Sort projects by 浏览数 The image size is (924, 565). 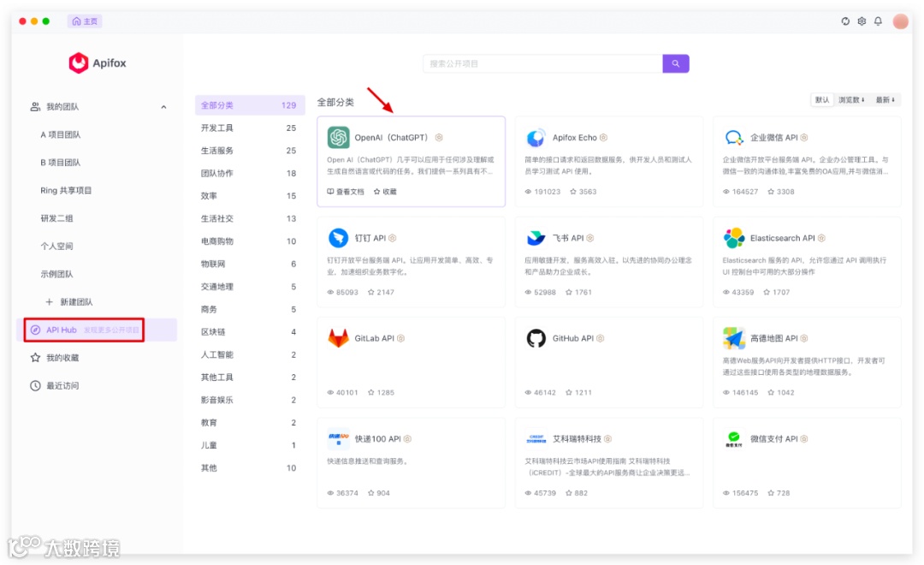pyautogui.click(x=851, y=99)
